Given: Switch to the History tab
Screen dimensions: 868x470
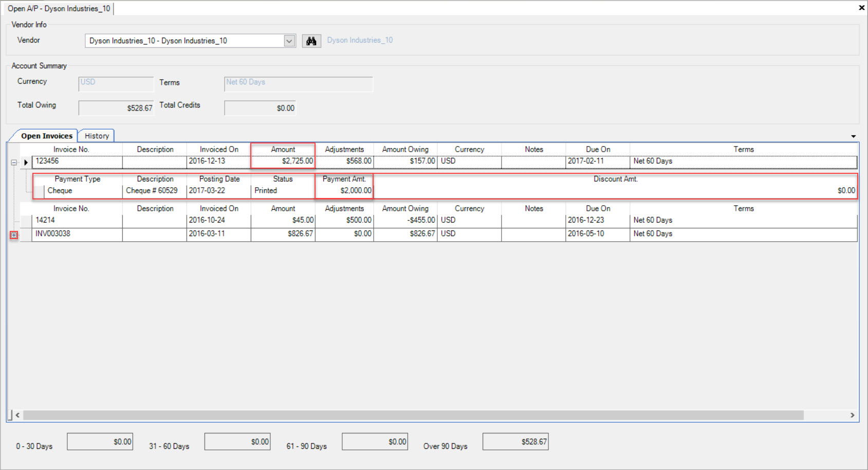Looking at the screenshot, I should pos(97,136).
